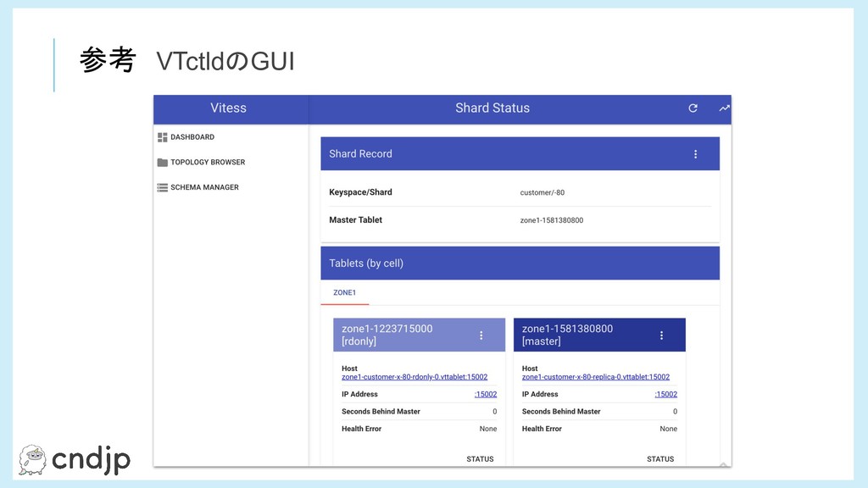Click the Schema Manager list icon
This screenshot has height=488, width=868.
tap(162, 187)
